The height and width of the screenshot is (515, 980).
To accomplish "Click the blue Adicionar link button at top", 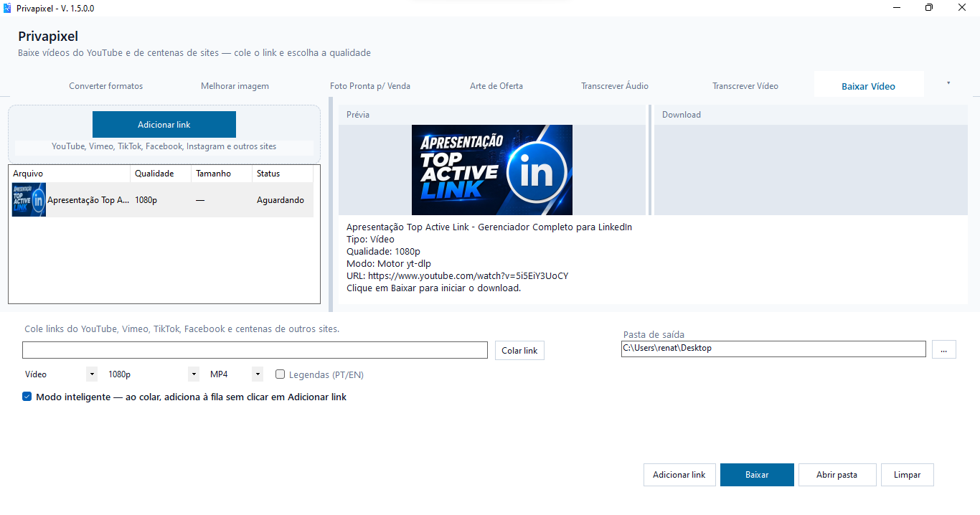I will [x=164, y=125].
